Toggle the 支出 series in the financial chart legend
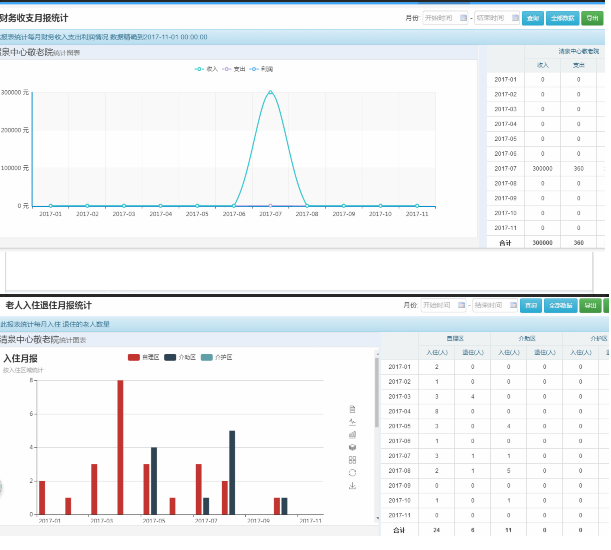611x550 pixels. (x=233, y=69)
